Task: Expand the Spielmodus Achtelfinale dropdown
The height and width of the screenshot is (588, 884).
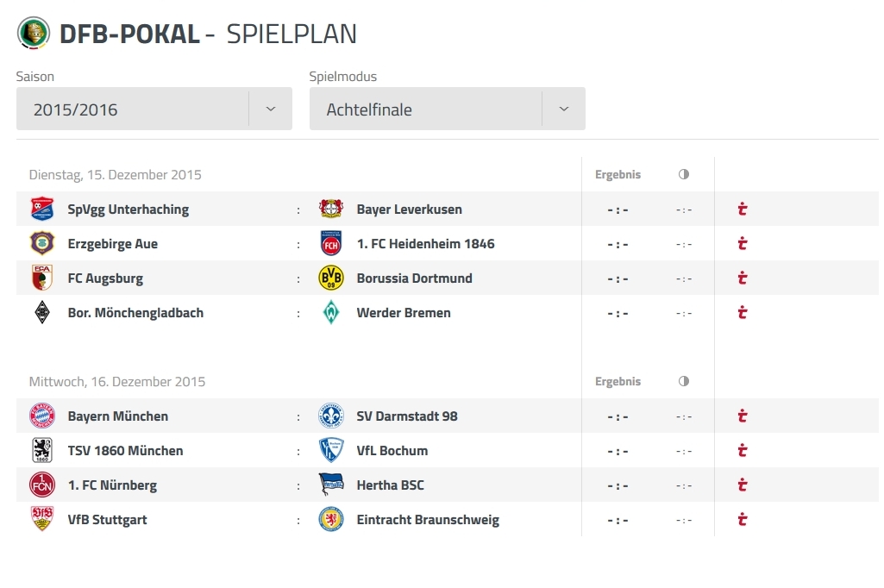Action: click(447, 109)
